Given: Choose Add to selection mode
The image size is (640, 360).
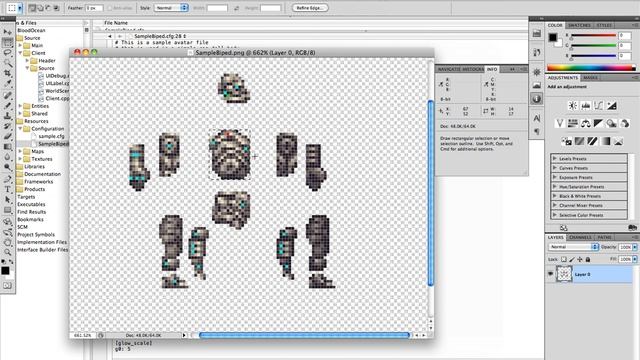Looking at the screenshot, I should pyautogui.click(x=40, y=8).
